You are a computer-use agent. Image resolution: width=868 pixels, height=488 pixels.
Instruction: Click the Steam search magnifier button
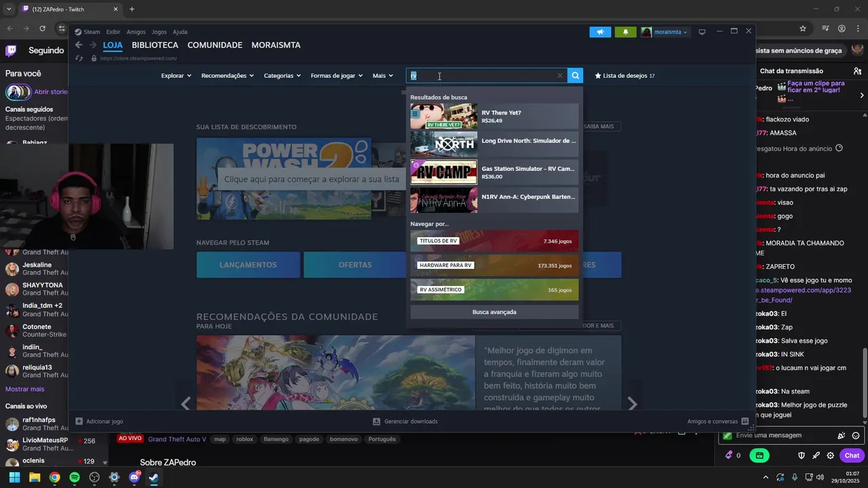click(x=575, y=76)
